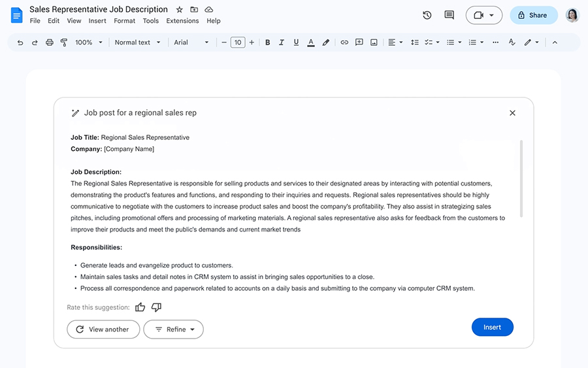Click the version history clock icon
The image size is (588, 368).
427,15
